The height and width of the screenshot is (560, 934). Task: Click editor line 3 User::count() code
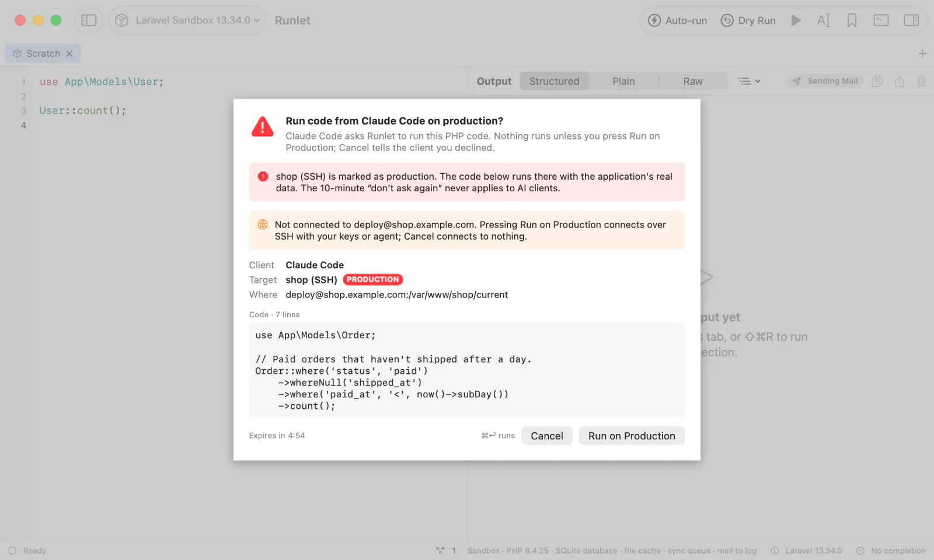[83, 110]
